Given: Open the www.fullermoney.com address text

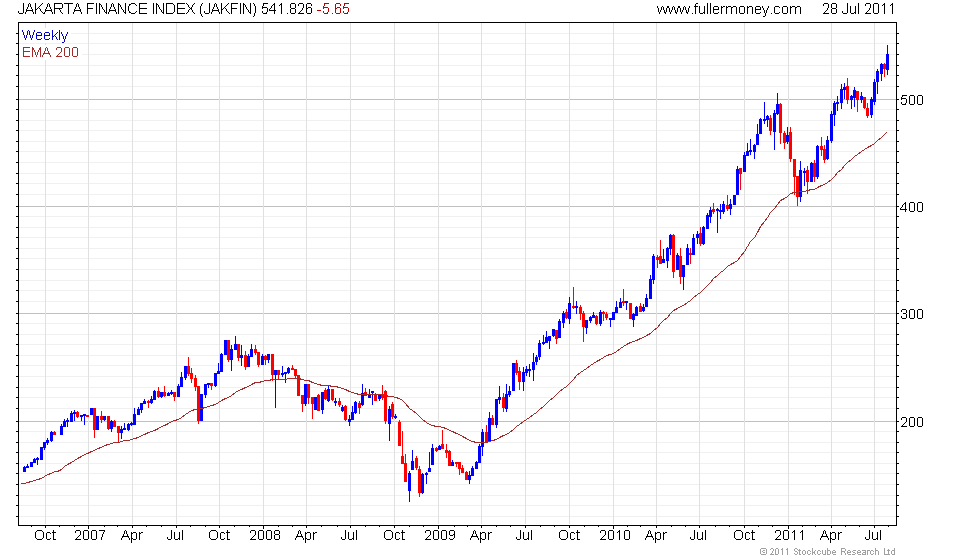Looking at the screenshot, I should click(729, 9).
